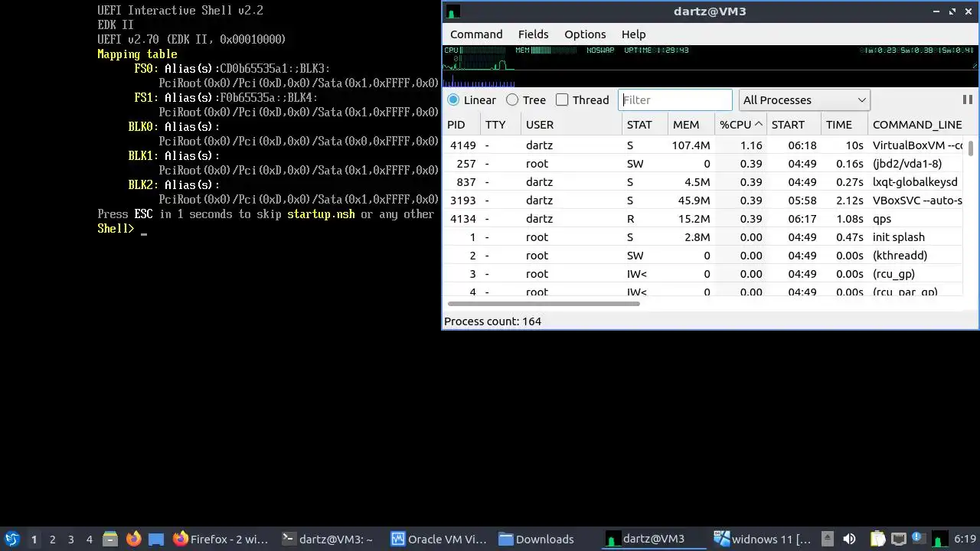Open Firefox - 2 windows taskbar button
This screenshot has width=980, height=551.
click(x=220, y=540)
